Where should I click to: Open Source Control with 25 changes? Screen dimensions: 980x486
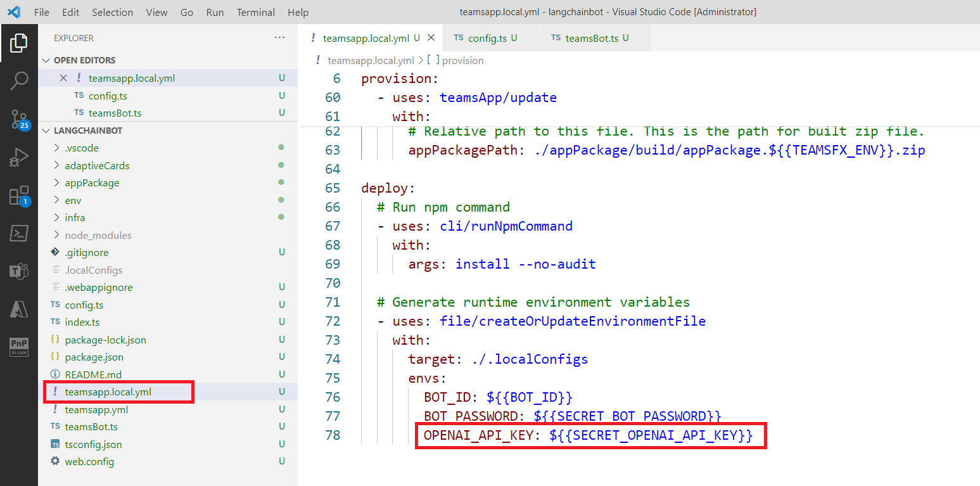19,119
